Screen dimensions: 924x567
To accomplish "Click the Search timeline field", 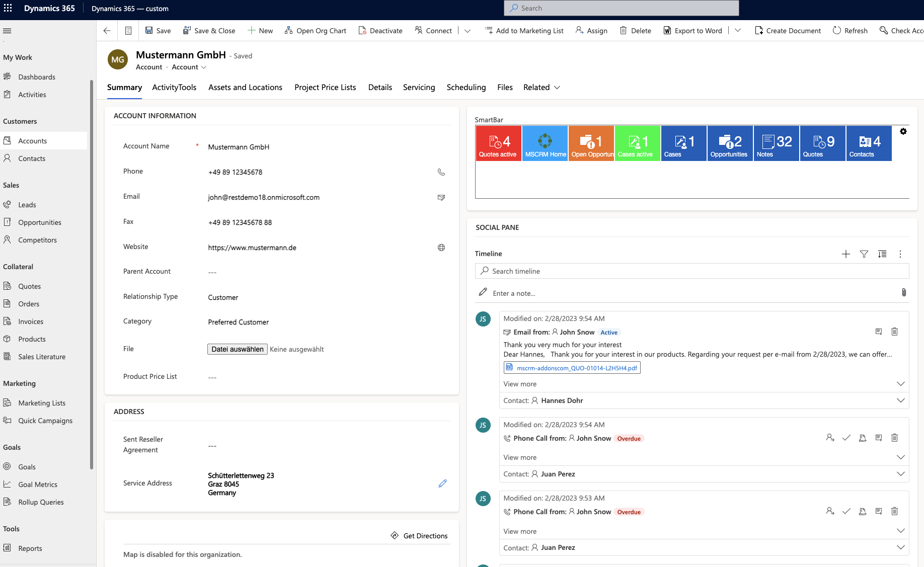I will pyautogui.click(x=692, y=271).
